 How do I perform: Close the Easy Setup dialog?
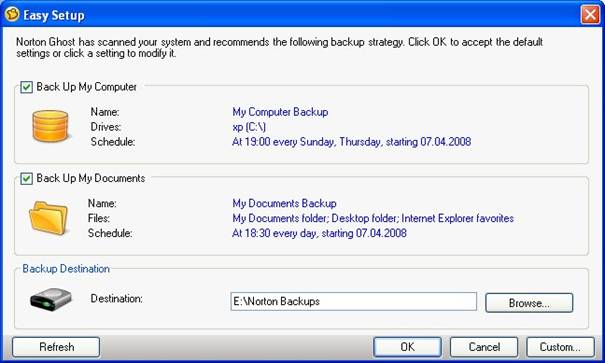(590, 14)
